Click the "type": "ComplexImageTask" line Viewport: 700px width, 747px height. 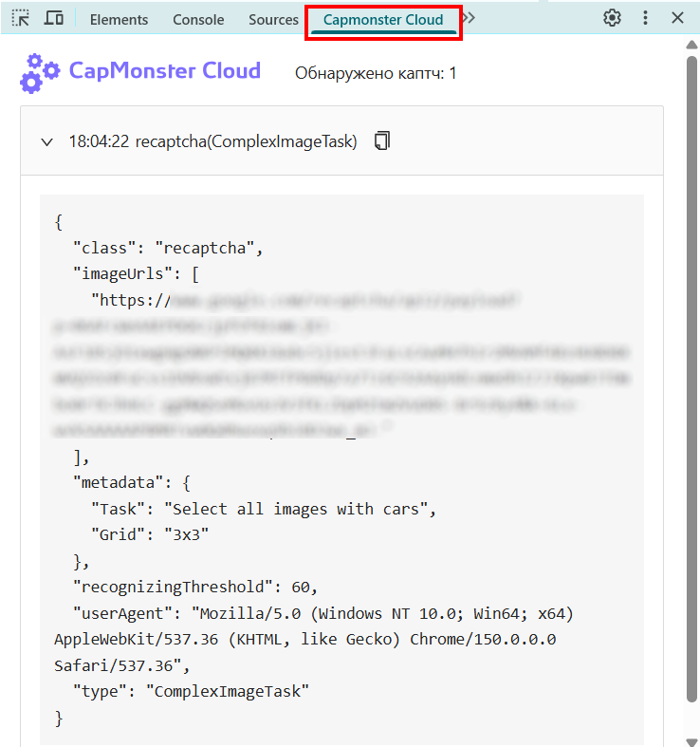[191, 691]
